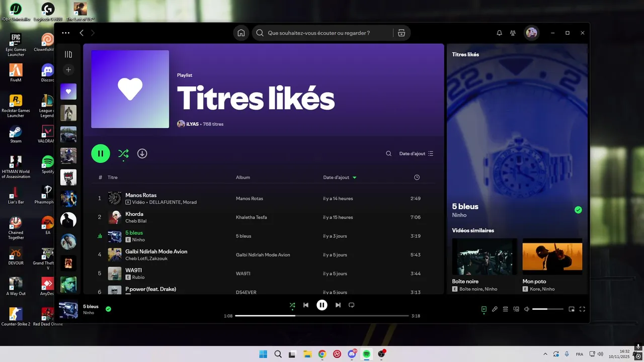Open connect to a device
Screen dimensions: 644x362
tap(516, 309)
